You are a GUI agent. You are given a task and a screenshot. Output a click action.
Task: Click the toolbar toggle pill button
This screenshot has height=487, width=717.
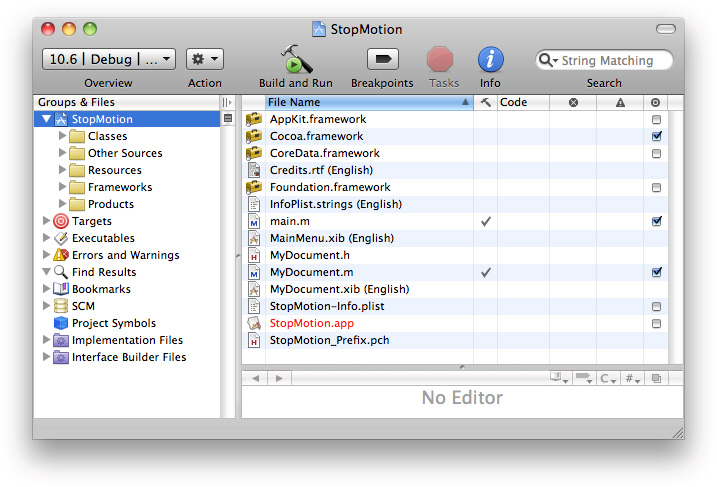(x=666, y=29)
